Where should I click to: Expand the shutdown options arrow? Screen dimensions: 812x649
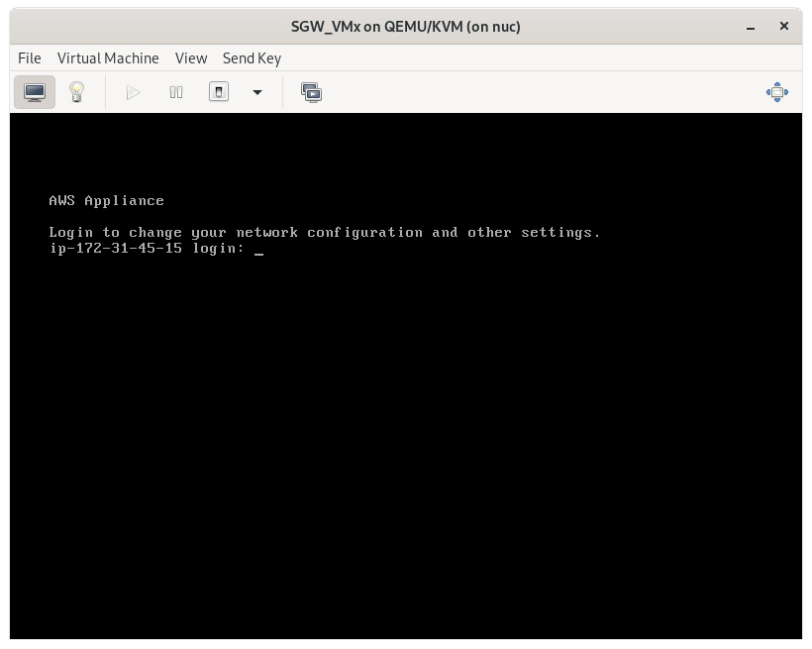[256, 92]
